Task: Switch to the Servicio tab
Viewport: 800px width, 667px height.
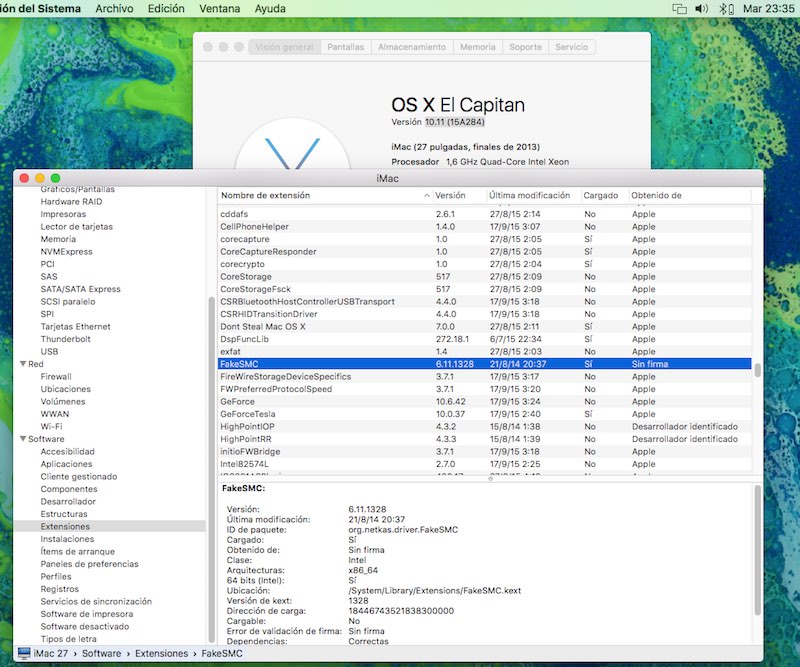Action: pos(571,47)
